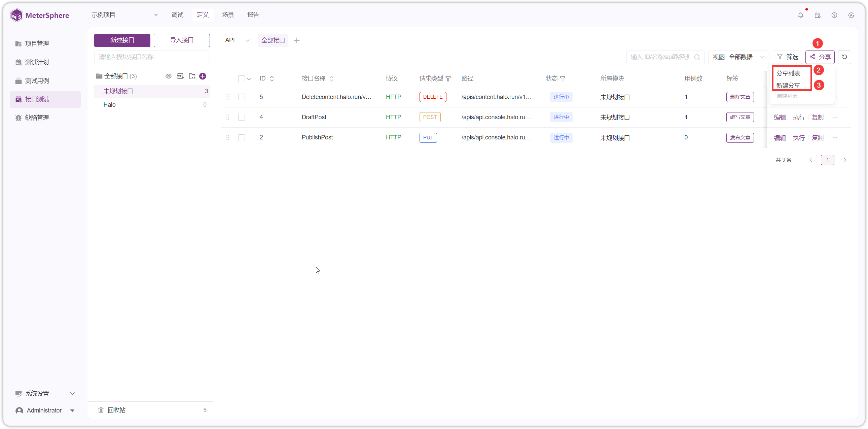Switch to the 调试 tab
The image size is (868, 429).
177,15
